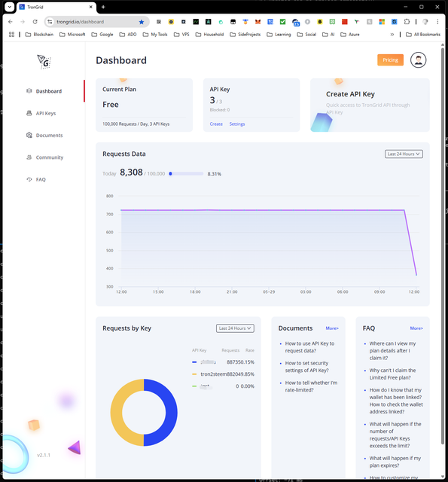
Task: Click the orange Pricing button
Action: pyautogui.click(x=390, y=60)
